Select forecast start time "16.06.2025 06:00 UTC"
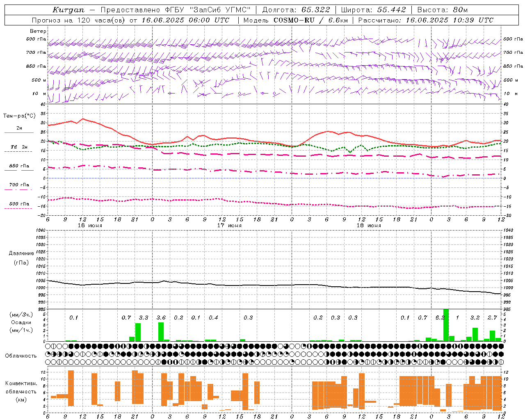Image resolution: width=525 pixels, height=420 pixels. point(185,20)
